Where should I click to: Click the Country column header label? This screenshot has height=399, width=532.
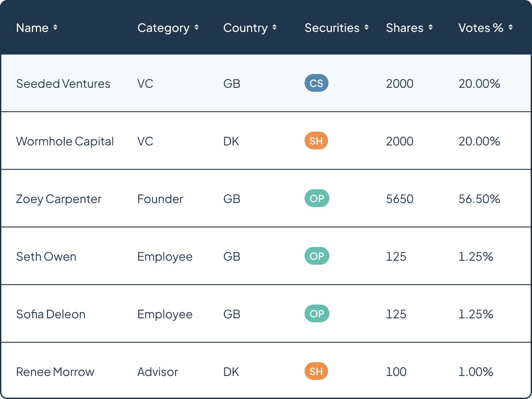point(246,28)
